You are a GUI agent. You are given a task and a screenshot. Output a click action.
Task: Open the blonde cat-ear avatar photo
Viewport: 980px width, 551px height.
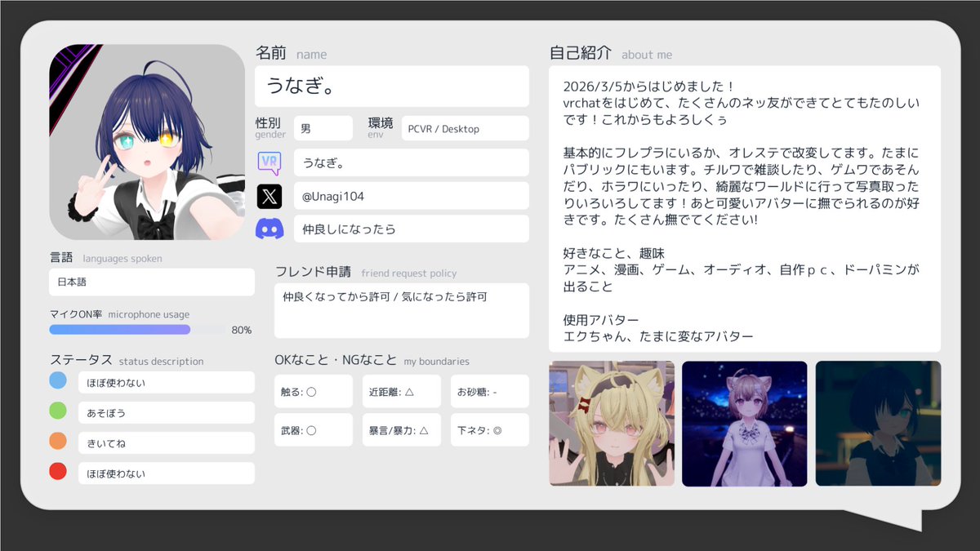612,424
